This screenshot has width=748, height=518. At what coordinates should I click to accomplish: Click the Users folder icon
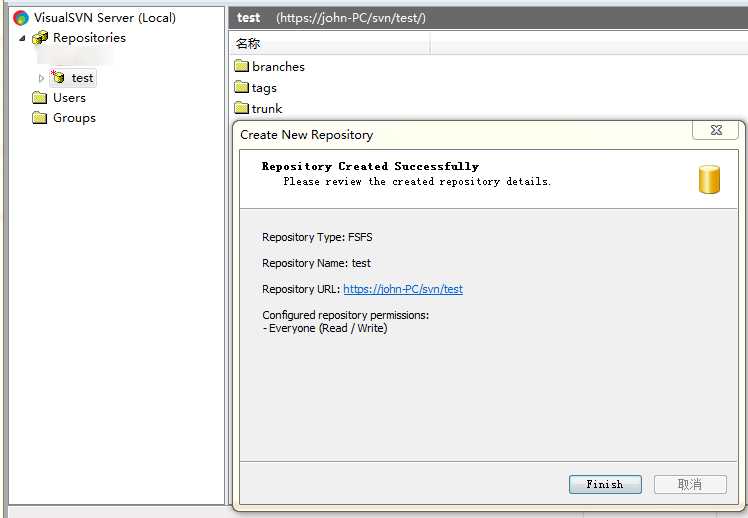click(x=40, y=98)
